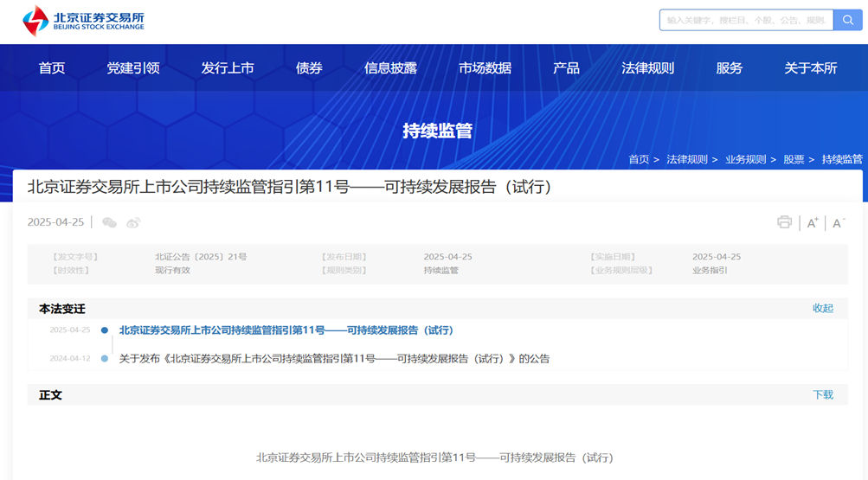Share article via Weibo icon
868x480 pixels.
133,222
